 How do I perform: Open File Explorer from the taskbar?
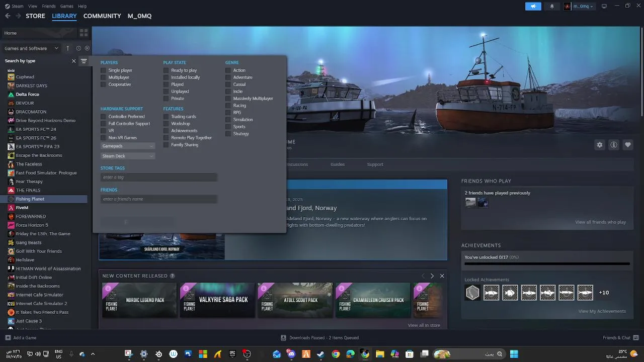point(380,354)
